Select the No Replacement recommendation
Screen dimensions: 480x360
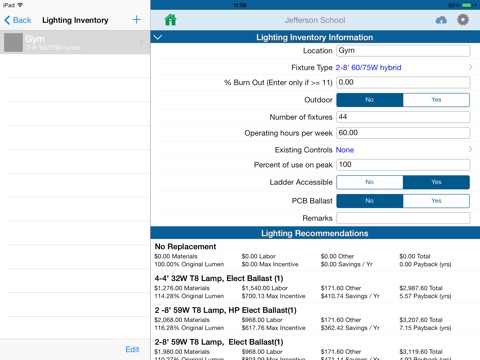coord(315,255)
